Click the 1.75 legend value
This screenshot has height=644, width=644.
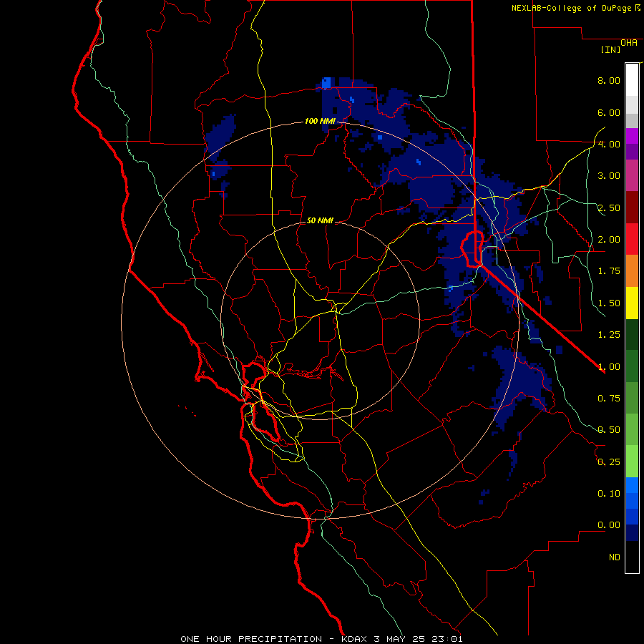(609, 271)
